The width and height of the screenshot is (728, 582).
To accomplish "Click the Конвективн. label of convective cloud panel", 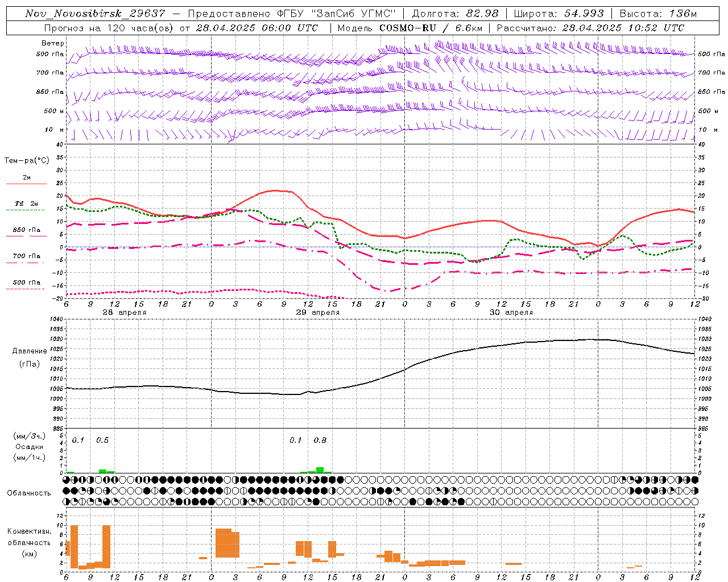I will 29,531.
